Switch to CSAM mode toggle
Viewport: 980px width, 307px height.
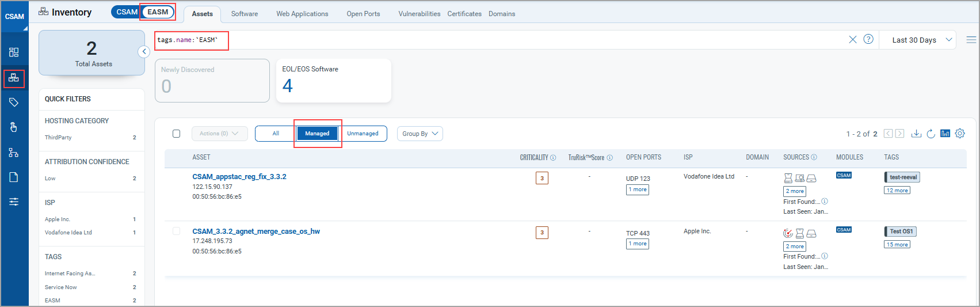pyautogui.click(x=127, y=12)
